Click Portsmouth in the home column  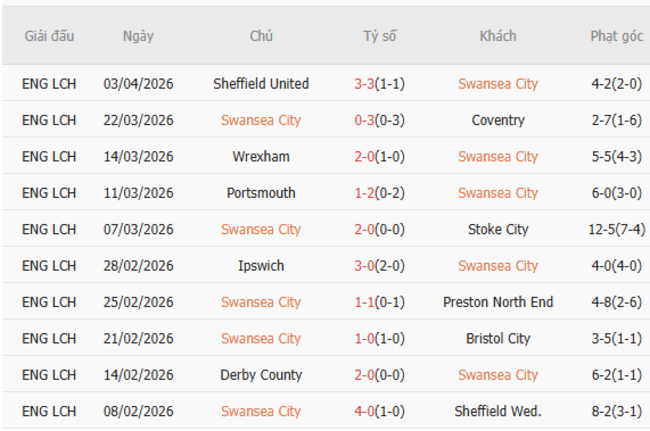tap(261, 193)
